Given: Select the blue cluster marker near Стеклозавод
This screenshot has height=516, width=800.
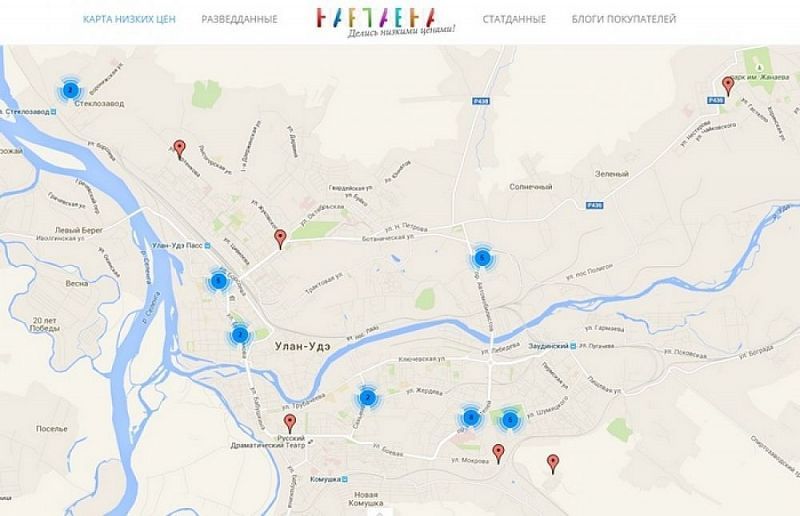Looking at the screenshot, I should click(70, 91).
